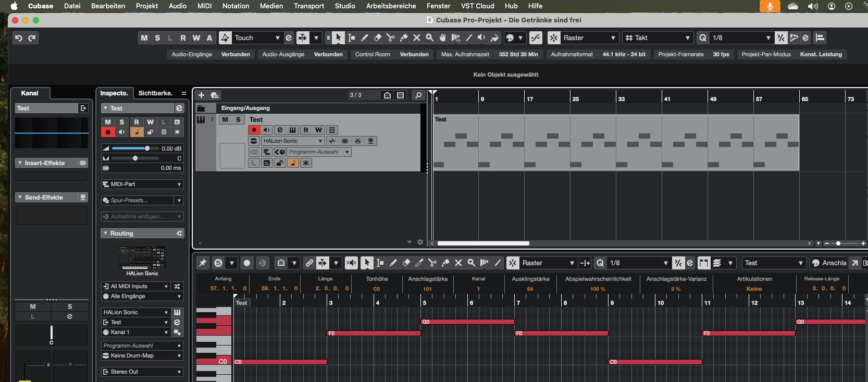This screenshot has height=382, width=868.
Task: Select the Mute (X) tool in main toolbar
Action: [x=417, y=38]
